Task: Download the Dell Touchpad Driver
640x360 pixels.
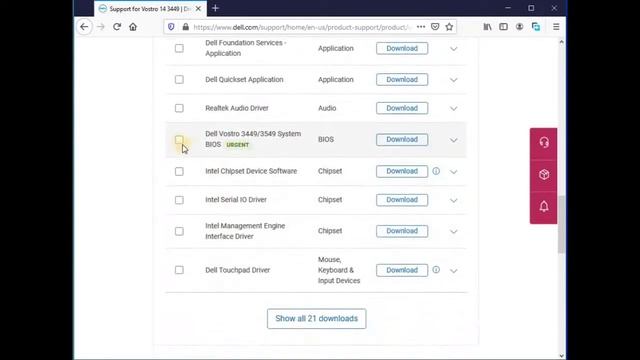Action: (x=402, y=270)
